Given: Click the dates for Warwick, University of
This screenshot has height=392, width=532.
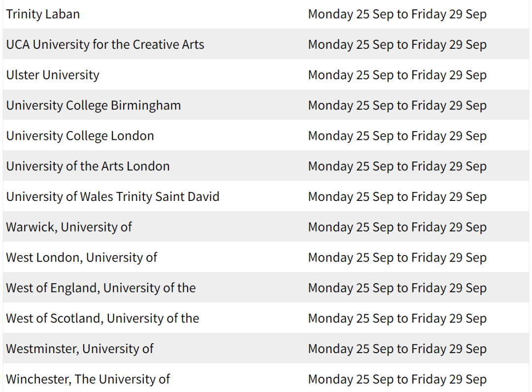Looking at the screenshot, I should point(398,227).
